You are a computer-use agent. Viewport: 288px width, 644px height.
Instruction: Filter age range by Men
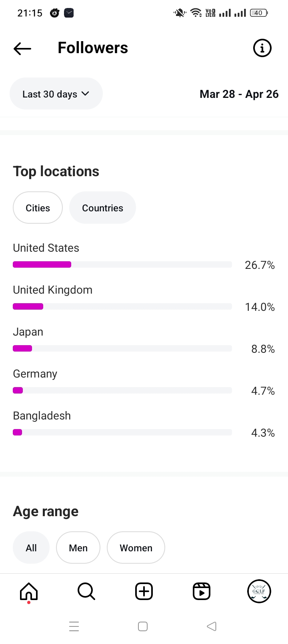(x=78, y=548)
